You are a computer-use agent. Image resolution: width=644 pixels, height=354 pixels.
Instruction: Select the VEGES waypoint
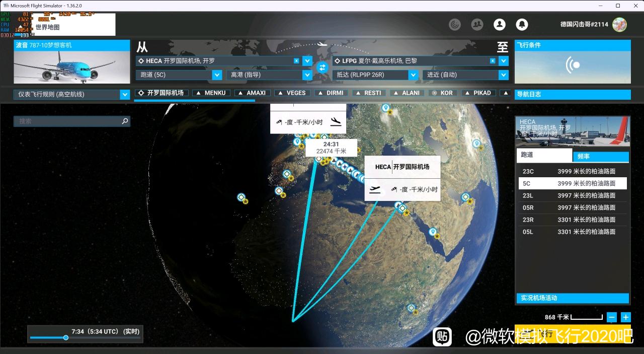pyautogui.click(x=292, y=93)
